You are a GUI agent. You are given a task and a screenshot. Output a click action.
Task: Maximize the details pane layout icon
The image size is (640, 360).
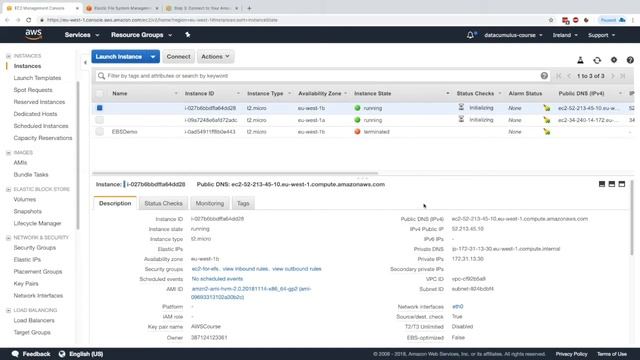click(x=622, y=184)
